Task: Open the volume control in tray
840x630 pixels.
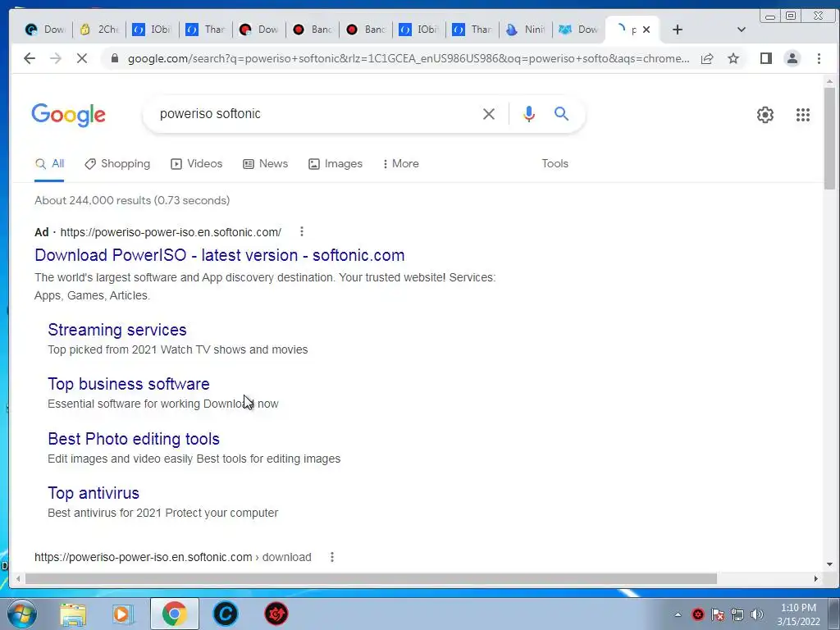Action: (757, 614)
